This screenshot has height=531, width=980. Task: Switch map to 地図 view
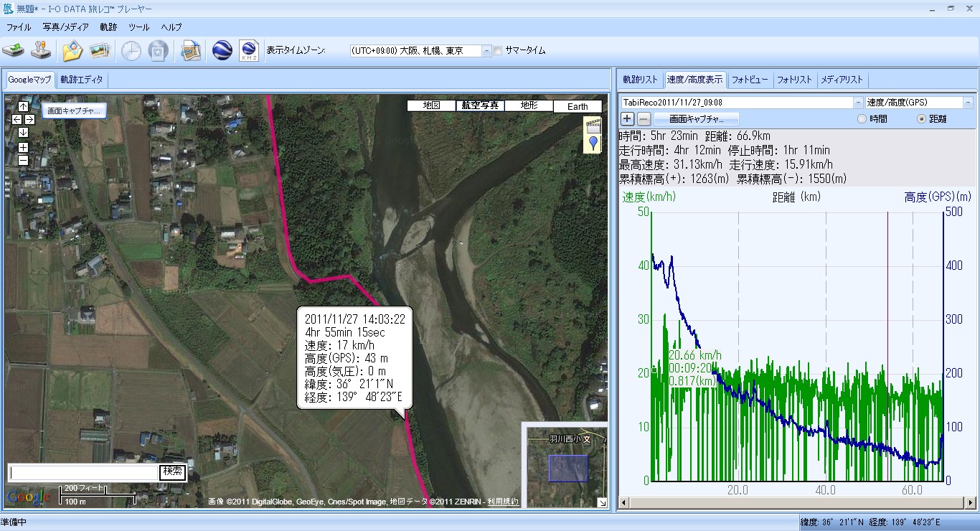431,105
